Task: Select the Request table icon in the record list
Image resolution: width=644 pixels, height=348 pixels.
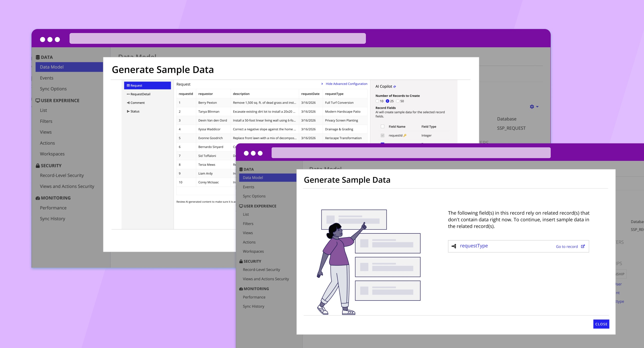Action: click(x=128, y=85)
